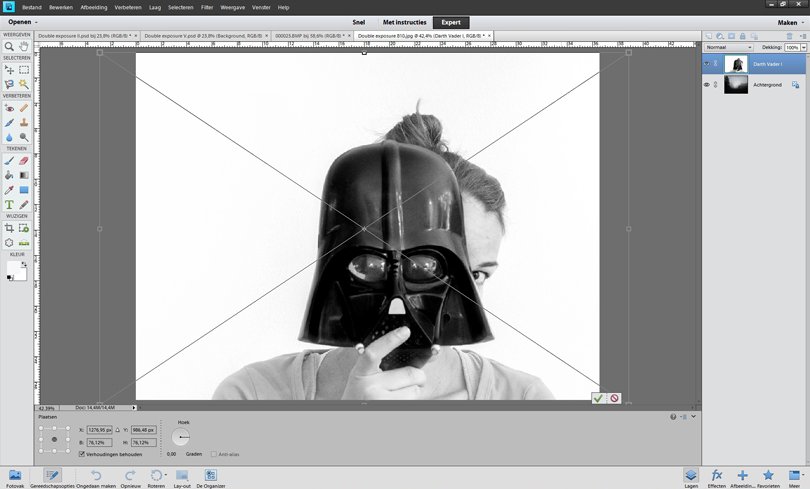Viewport: 810px width, 489px height.
Task: Select the Rectangle shape tool
Action: [24, 190]
